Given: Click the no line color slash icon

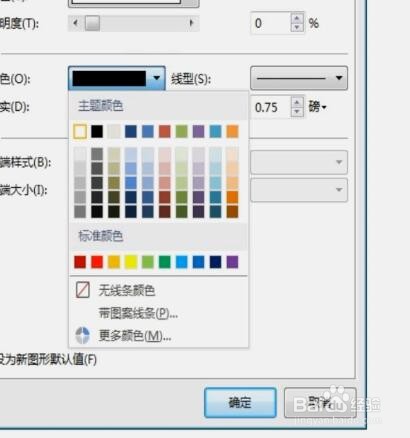Looking at the screenshot, I should pos(82,290).
